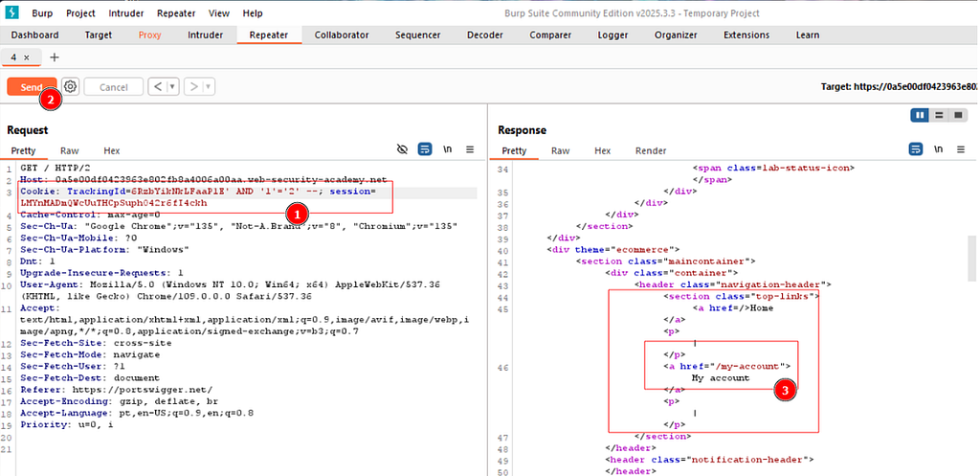980x476 pixels.
Task: Click 'Sec-Fetch-Site: cross-site' header line
Action: [96, 344]
